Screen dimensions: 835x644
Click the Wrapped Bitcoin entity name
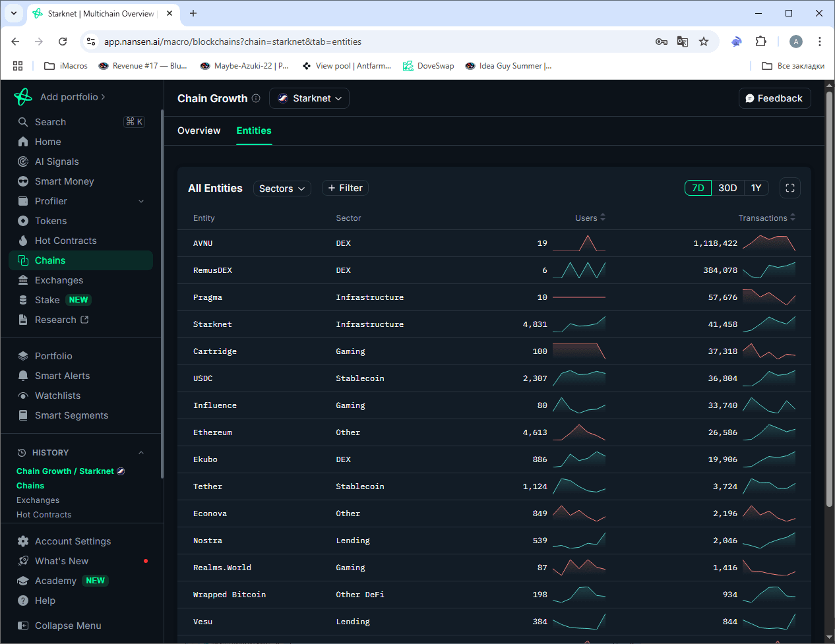point(230,595)
